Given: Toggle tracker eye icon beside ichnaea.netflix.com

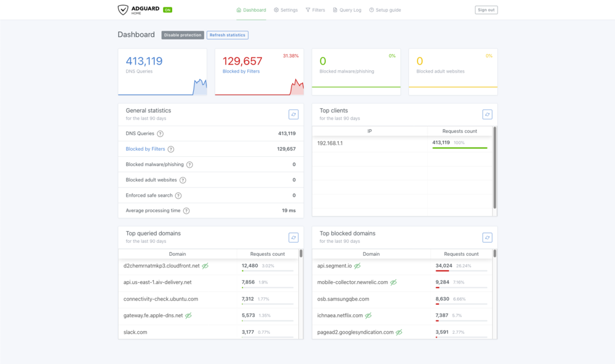Looking at the screenshot, I should click(368, 315).
